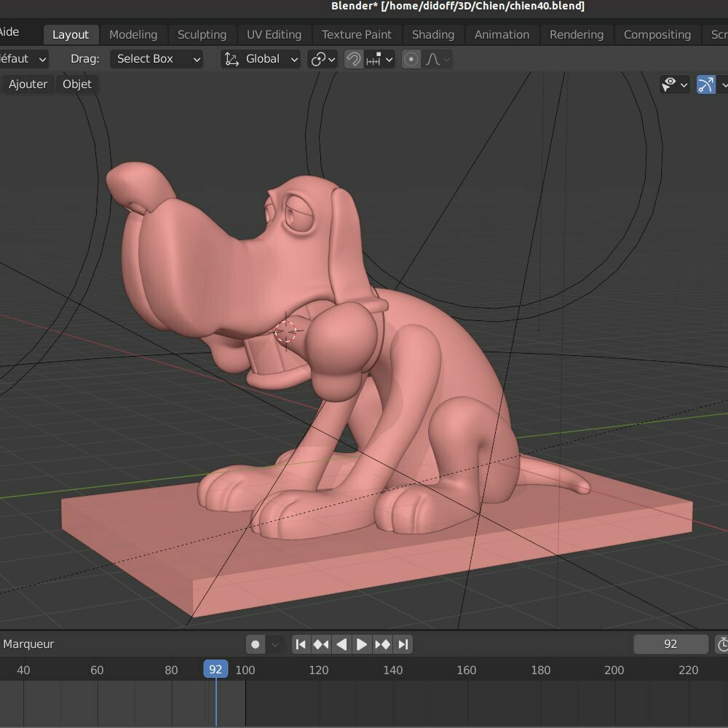Viewport: 728px width, 728px height.
Task: Open the Select Box drag dropdown
Action: tap(157, 59)
